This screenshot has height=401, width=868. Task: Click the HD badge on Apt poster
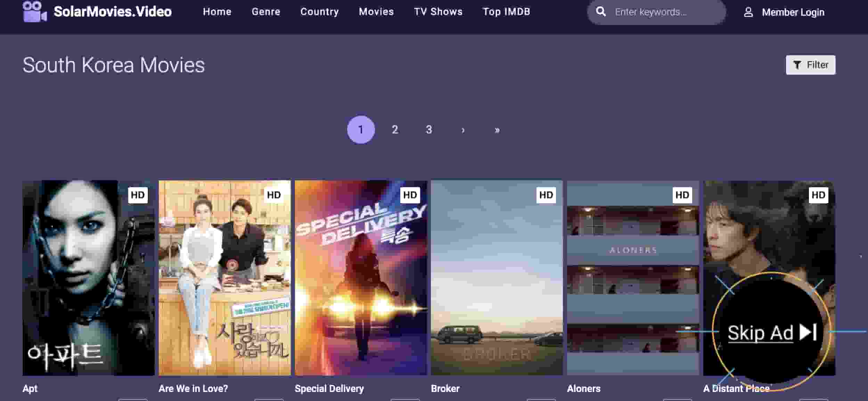click(x=138, y=195)
